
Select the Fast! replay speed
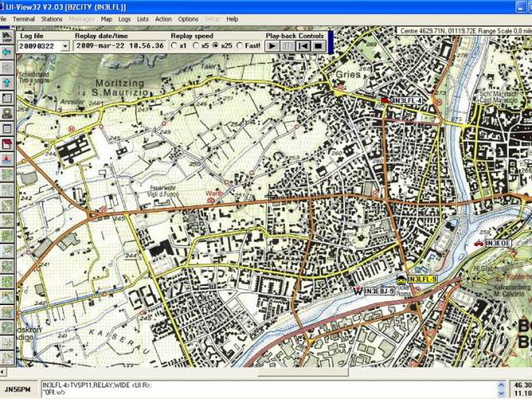pos(239,45)
